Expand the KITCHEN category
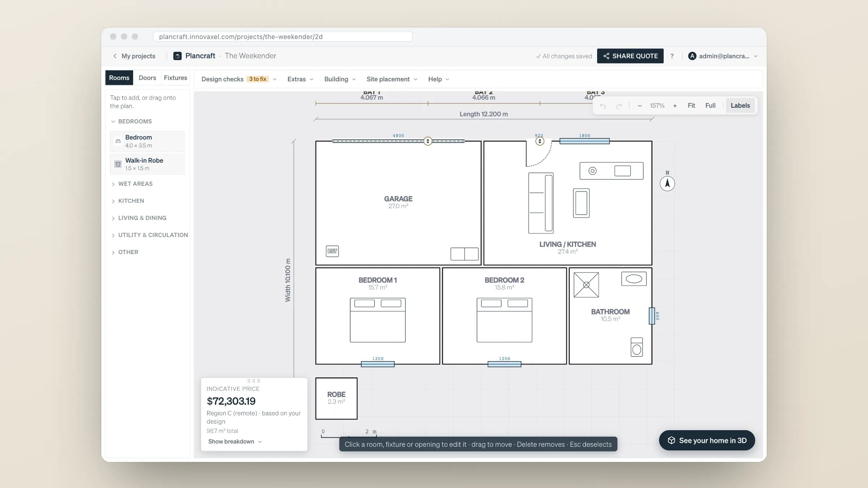Viewport: 868px width, 488px height. click(128, 201)
